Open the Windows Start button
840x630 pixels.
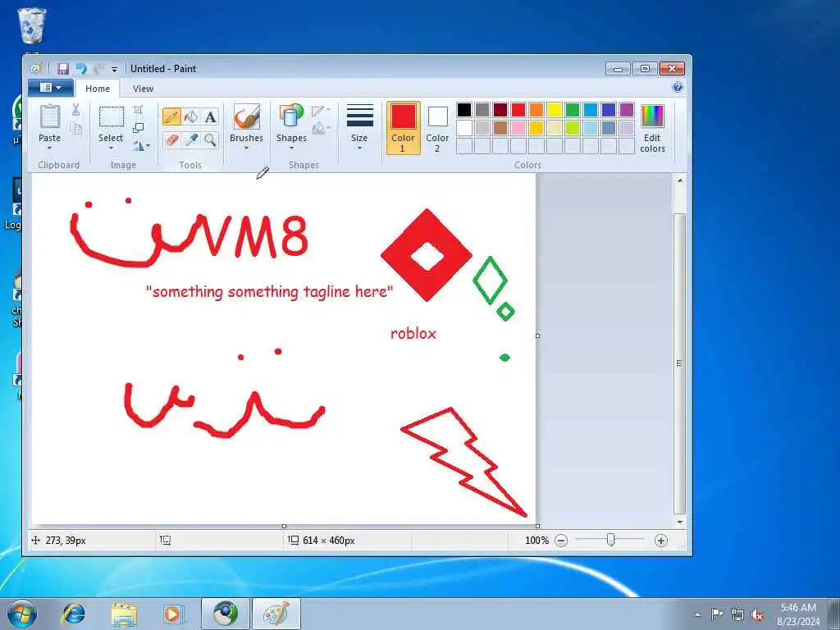22,614
